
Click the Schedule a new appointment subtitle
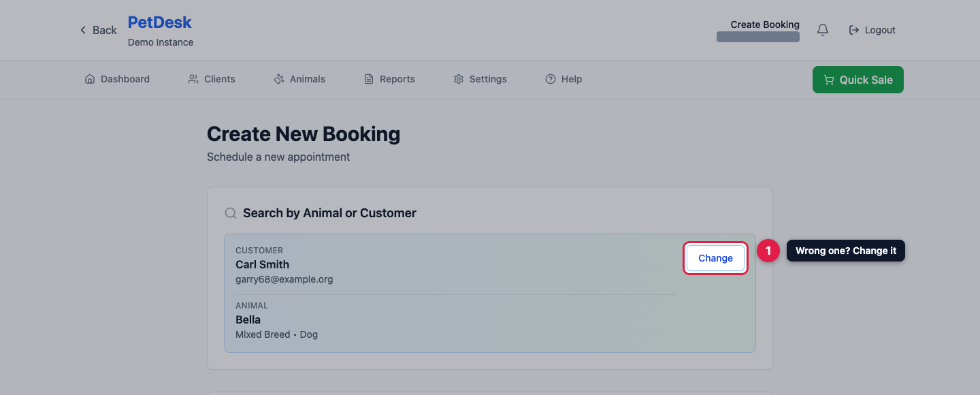point(278,157)
